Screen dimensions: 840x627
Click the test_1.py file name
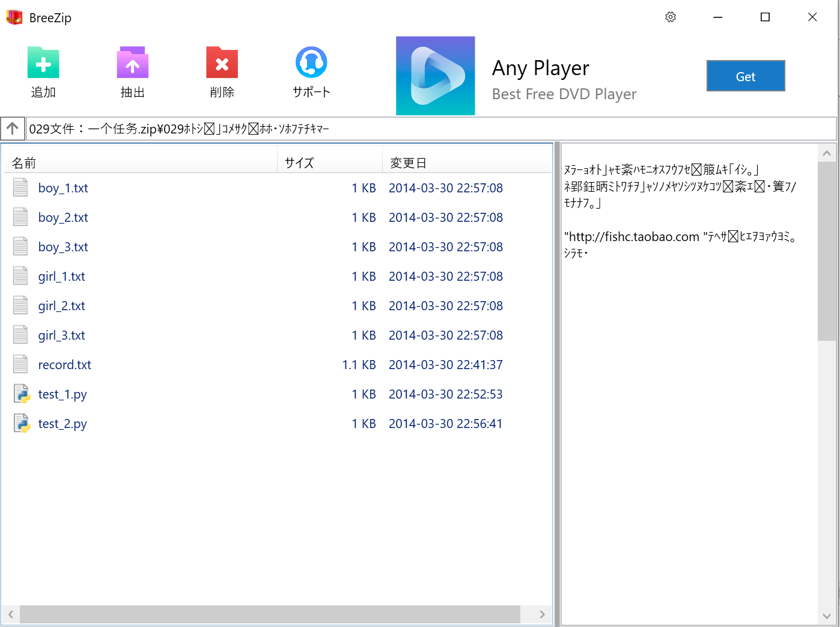point(62,394)
